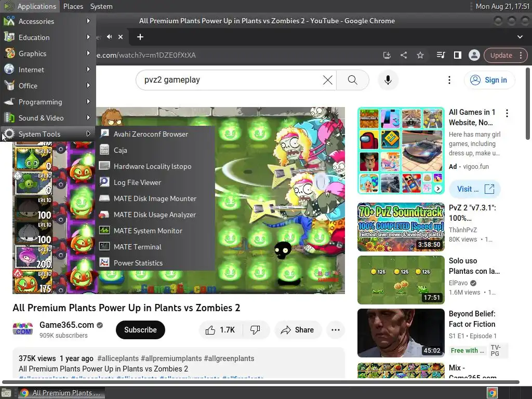
Task: Open the Places menu
Action: pos(73,6)
